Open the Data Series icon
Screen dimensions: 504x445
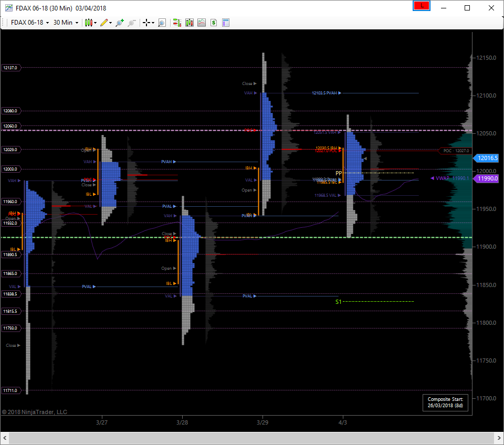tap(190, 23)
